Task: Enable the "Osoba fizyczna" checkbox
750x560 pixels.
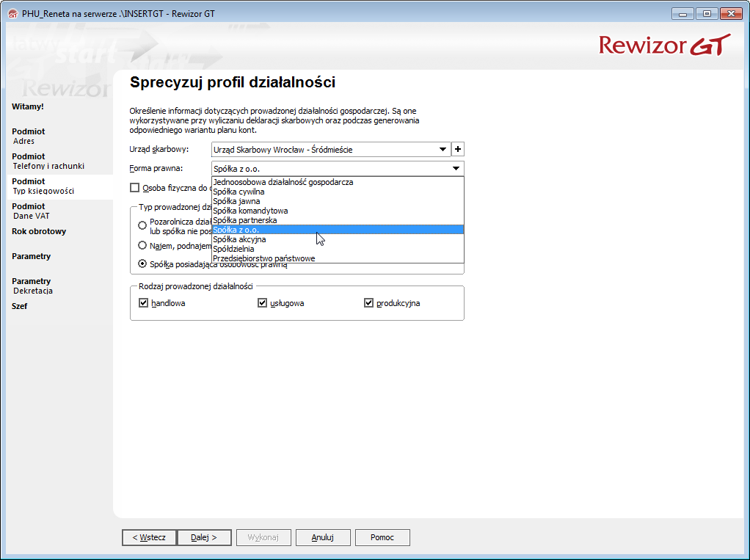Action: tap(135, 187)
